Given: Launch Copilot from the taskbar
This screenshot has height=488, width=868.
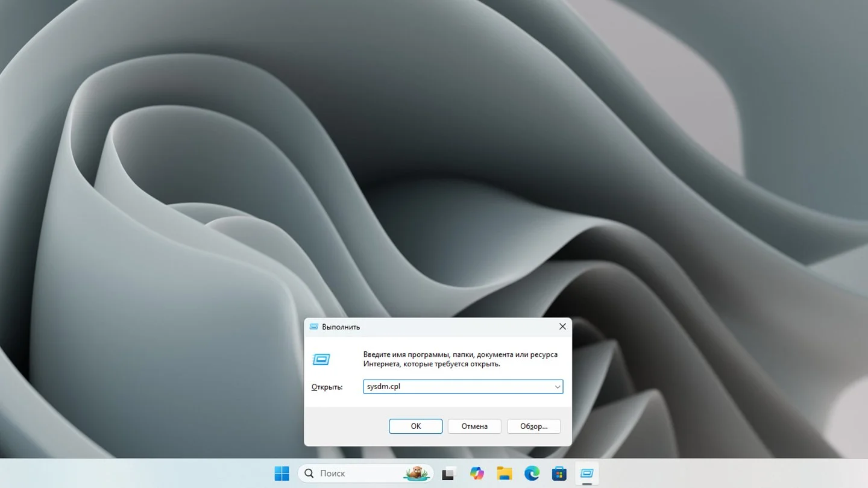Looking at the screenshot, I should tap(477, 474).
